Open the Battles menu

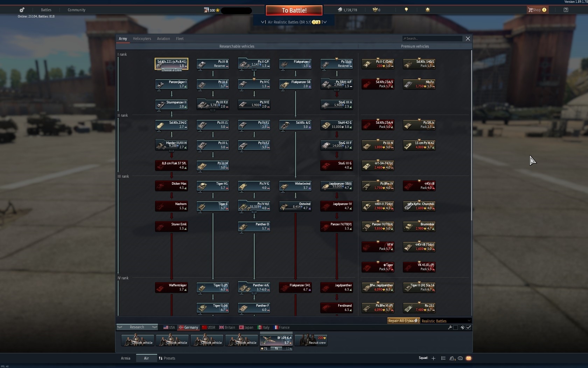tap(46, 10)
